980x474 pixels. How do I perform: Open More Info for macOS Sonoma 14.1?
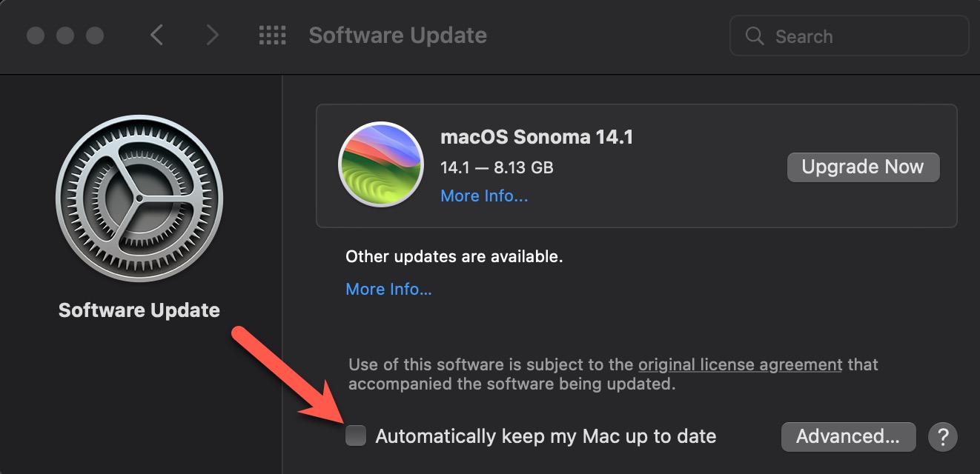pyautogui.click(x=484, y=196)
